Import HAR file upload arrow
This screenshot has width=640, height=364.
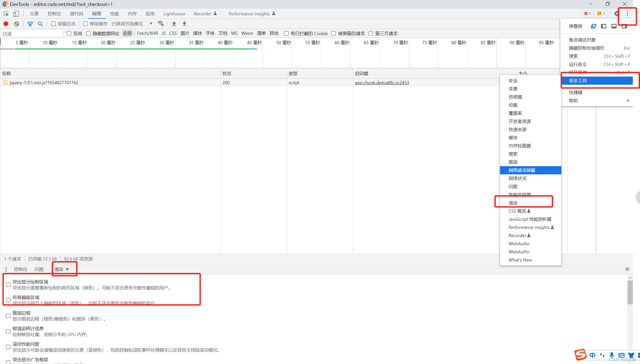click(x=174, y=24)
